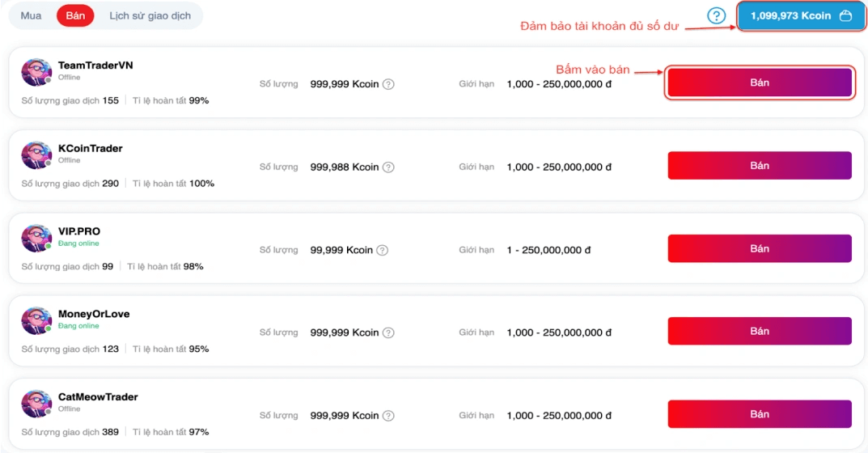
Task: Click the Bán button for CatMeowTrader
Action: point(760,414)
